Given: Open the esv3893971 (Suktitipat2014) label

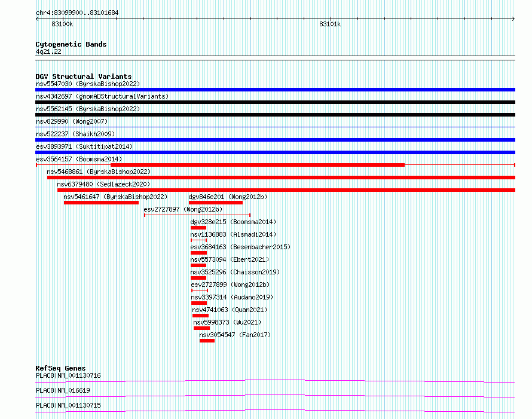Looking at the screenshot, I should pos(84,146).
